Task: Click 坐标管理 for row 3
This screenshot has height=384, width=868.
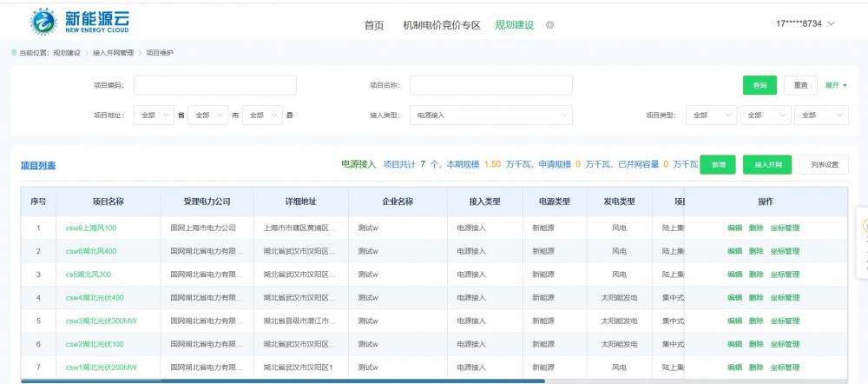Action: 785,275
